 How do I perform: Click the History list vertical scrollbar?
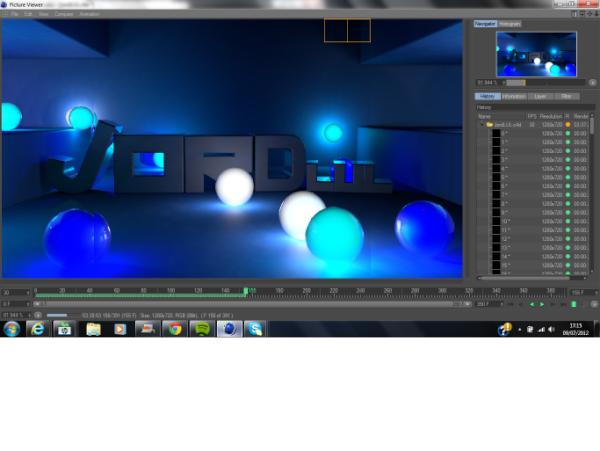coord(592,126)
